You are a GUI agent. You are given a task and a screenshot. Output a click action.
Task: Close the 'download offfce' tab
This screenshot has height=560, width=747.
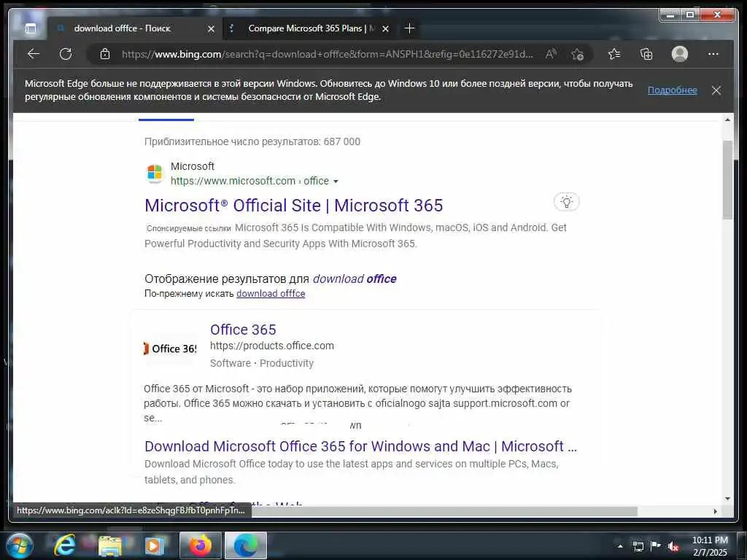[211, 28]
